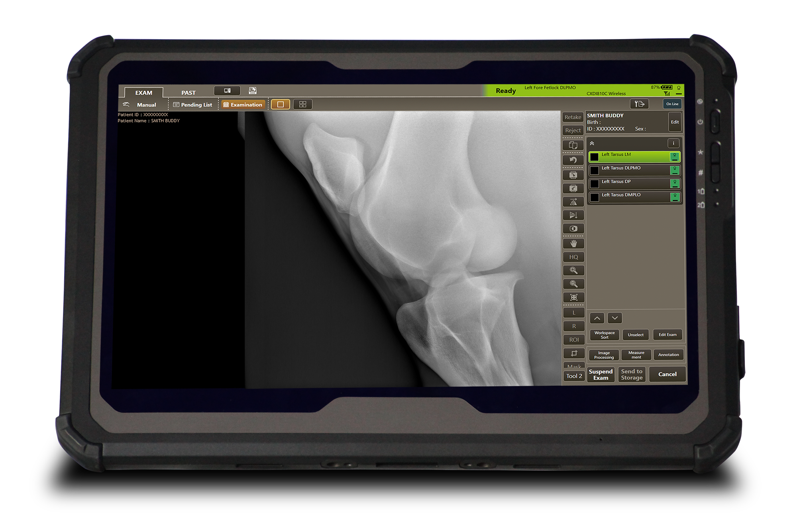Open the Pending List

(193, 104)
